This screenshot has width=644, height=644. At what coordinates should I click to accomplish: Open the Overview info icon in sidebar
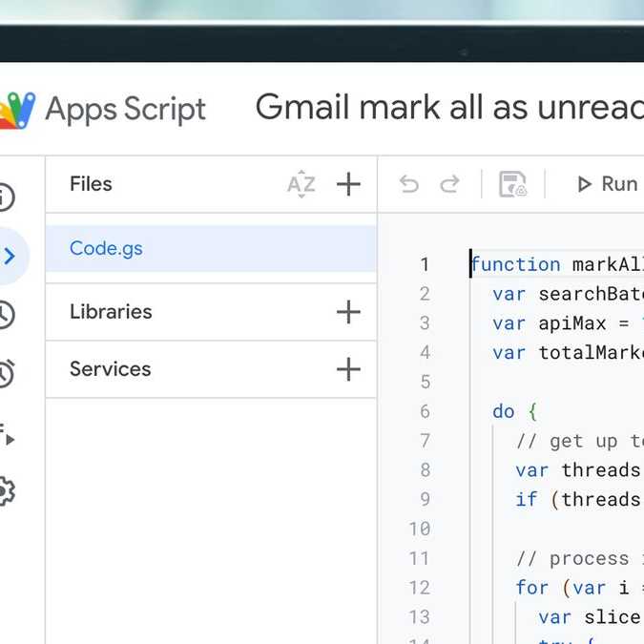[x=6, y=197]
